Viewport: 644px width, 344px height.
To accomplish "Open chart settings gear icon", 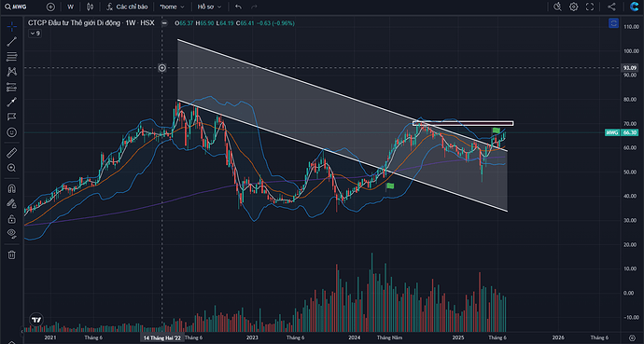I will point(574,7).
